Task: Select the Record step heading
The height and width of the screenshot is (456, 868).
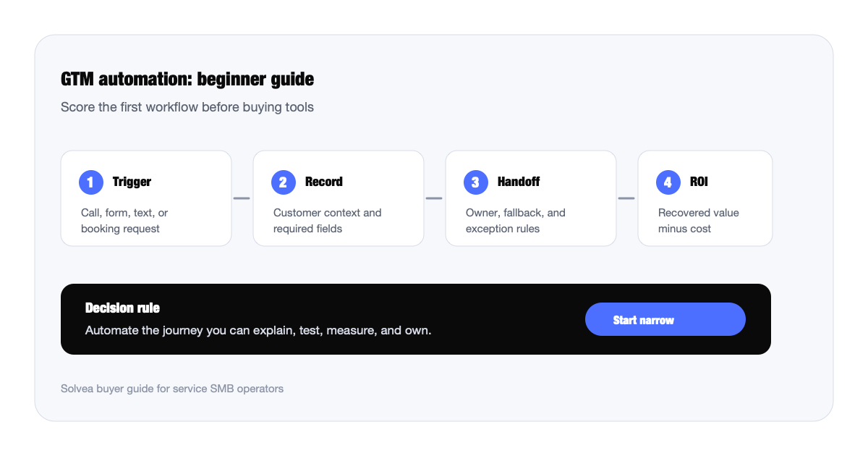Action: (324, 182)
